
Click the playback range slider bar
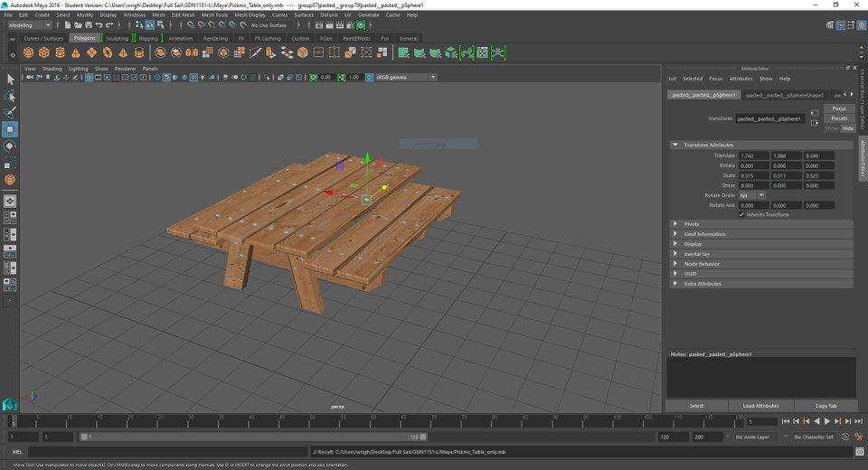pyautogui.click(x=253, y=437)
